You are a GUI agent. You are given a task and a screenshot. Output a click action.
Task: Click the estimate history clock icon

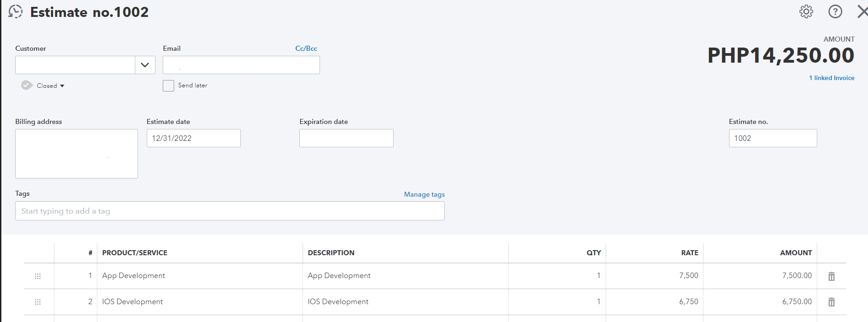tap(16, 11)
